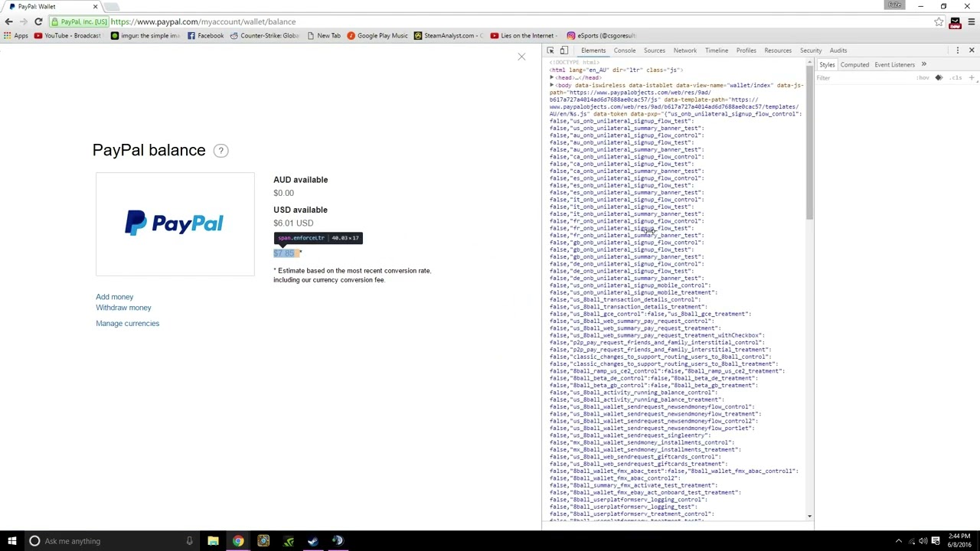The image size is (980, 551).
Task: Open the YouTube - Broadcast bookmark
Action: (67, 35)
